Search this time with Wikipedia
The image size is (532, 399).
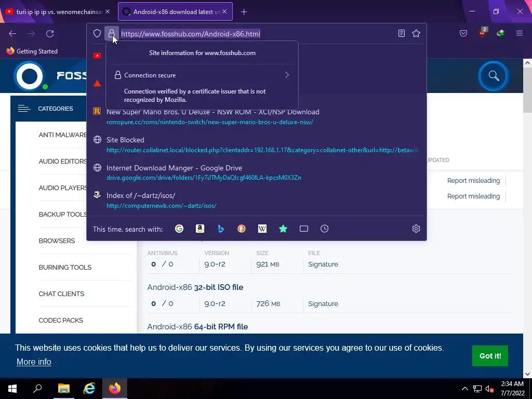point(262,229)
